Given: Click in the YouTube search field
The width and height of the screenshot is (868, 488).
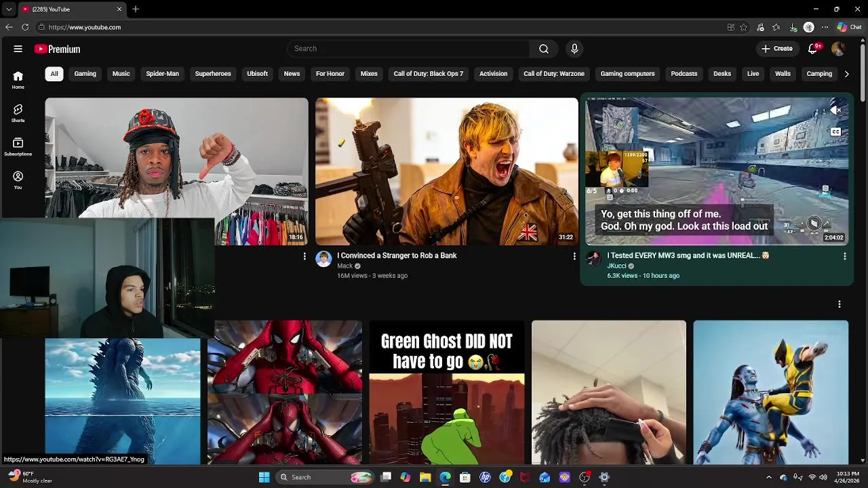Looking at the screenshot, I should tap(408, 49).
